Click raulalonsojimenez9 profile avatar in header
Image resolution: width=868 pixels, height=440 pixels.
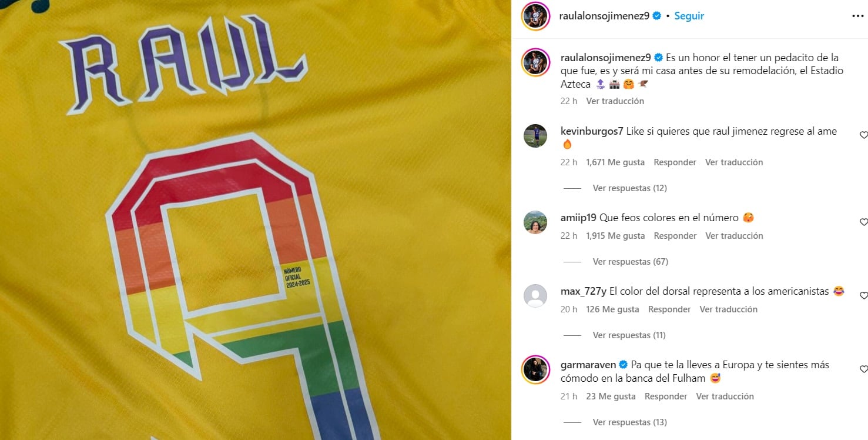coord(535,16)
